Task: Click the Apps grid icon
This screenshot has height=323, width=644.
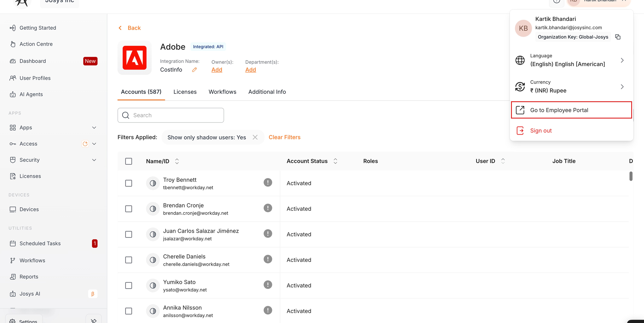Action: [13, 128]
